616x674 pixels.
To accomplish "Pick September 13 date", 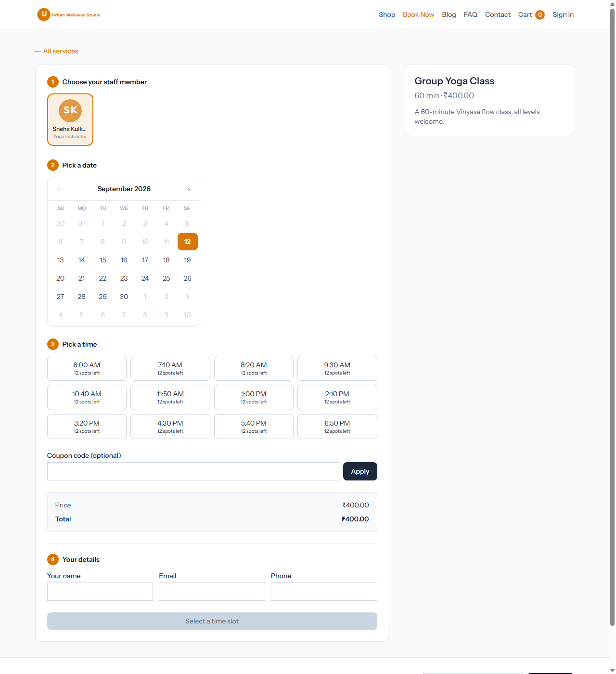I will 61,260.
